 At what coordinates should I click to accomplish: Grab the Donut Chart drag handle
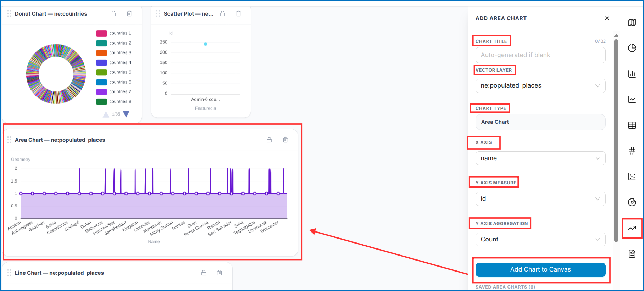tap(9, 13)
